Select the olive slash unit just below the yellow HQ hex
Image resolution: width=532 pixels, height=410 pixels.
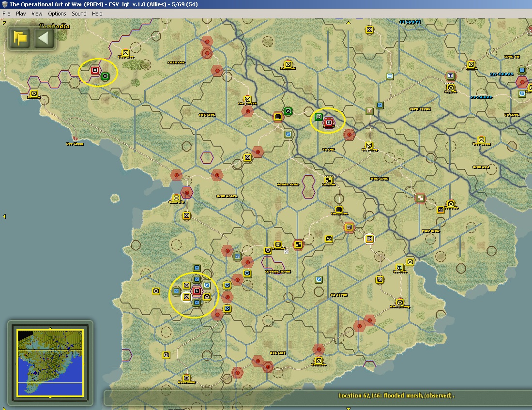point(288,134)
